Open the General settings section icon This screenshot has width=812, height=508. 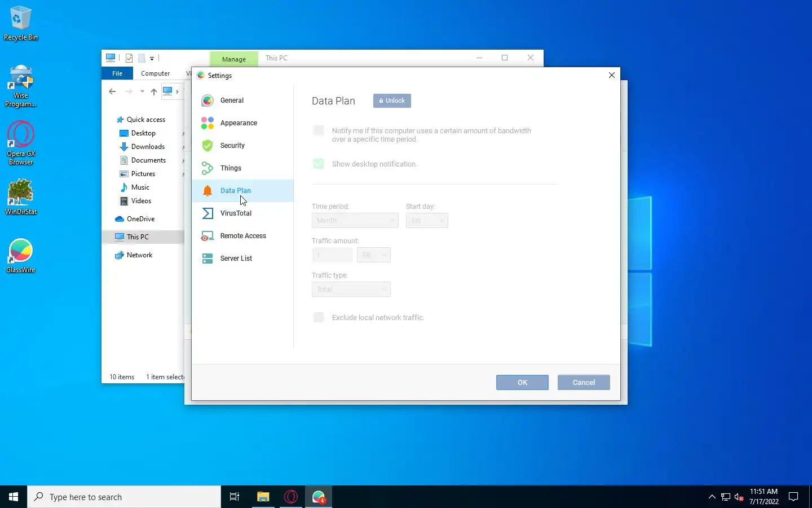click(x=208, y=100)
